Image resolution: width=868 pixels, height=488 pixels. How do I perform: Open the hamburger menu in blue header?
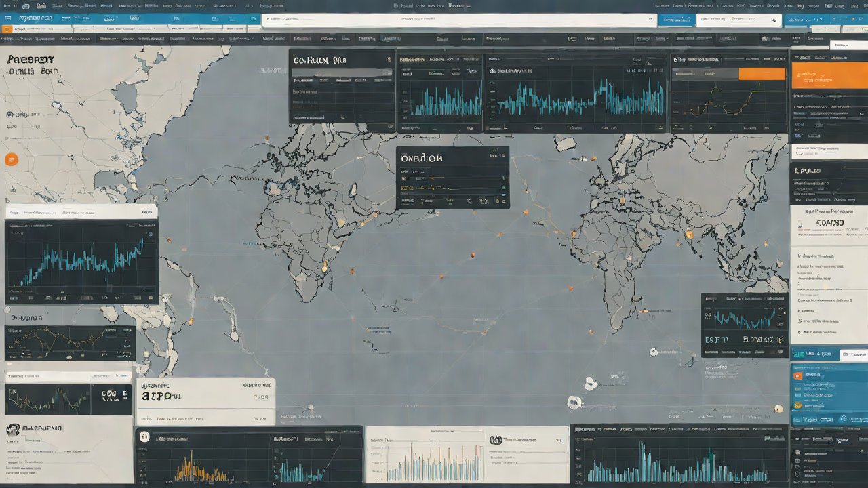(x=8, y=18)
